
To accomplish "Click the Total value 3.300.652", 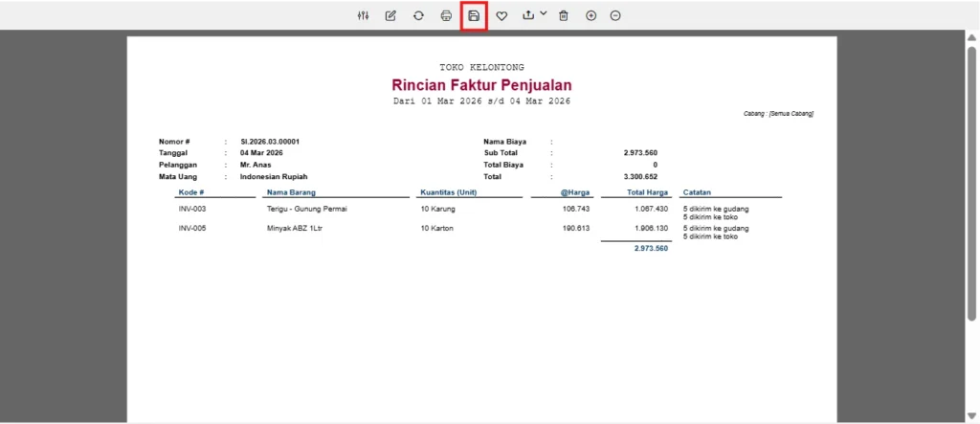I will tap(640, 177).
